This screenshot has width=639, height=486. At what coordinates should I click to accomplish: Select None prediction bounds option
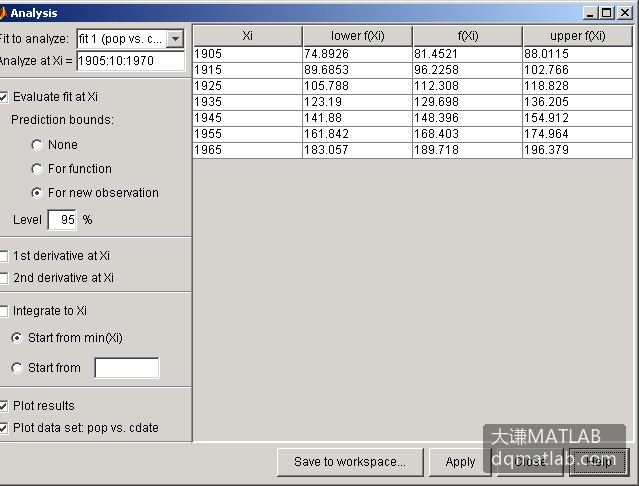[x=37, y=145]
